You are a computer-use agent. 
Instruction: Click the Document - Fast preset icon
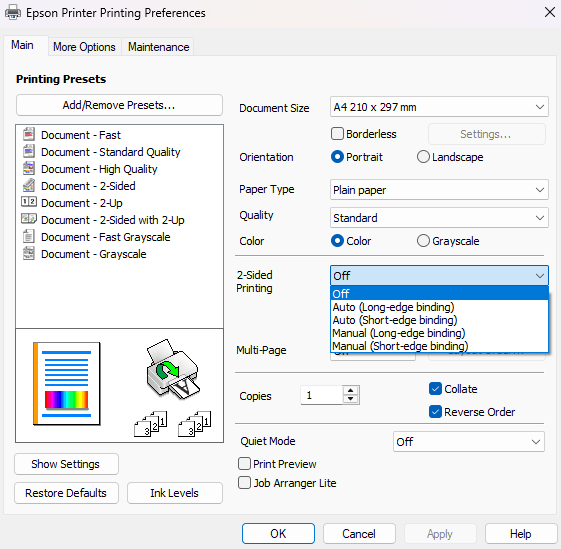pos(29,135)
